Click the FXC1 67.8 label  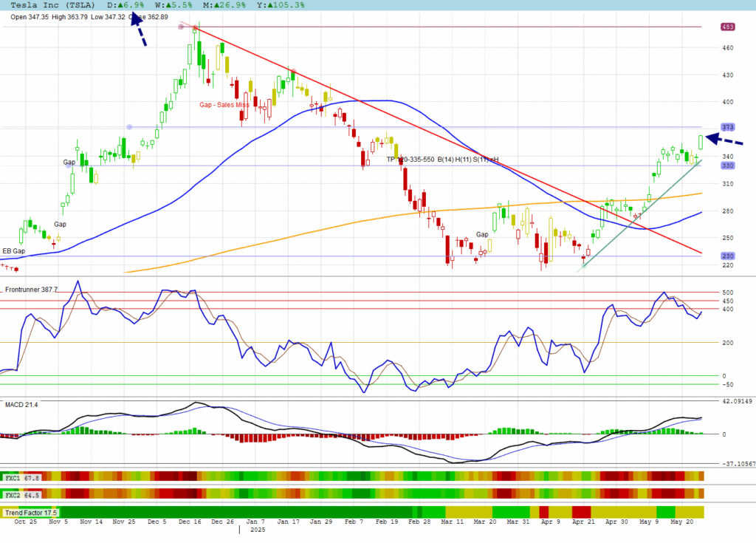[22, 478]
